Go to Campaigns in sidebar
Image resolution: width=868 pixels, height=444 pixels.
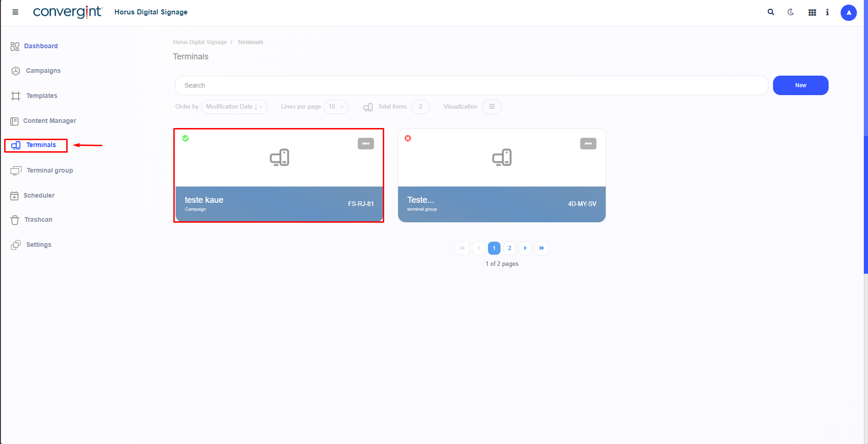[43, 71]
